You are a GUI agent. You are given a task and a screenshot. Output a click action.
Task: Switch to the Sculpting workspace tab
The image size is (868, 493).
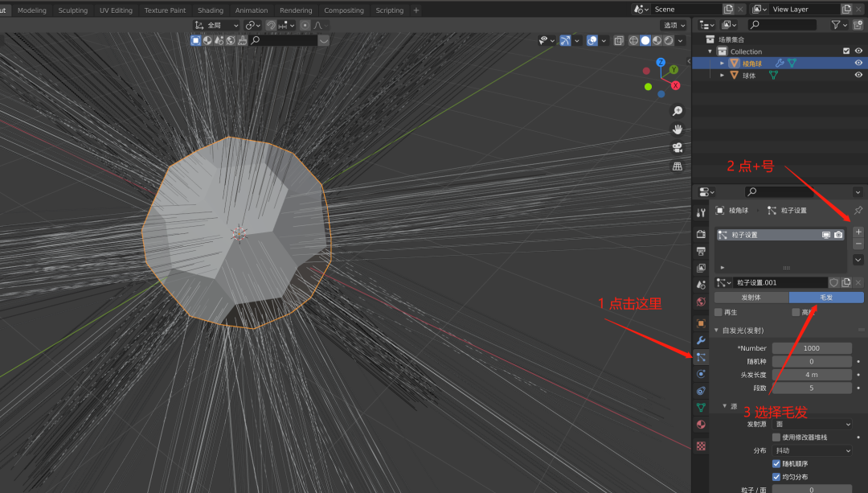point(73,10)
